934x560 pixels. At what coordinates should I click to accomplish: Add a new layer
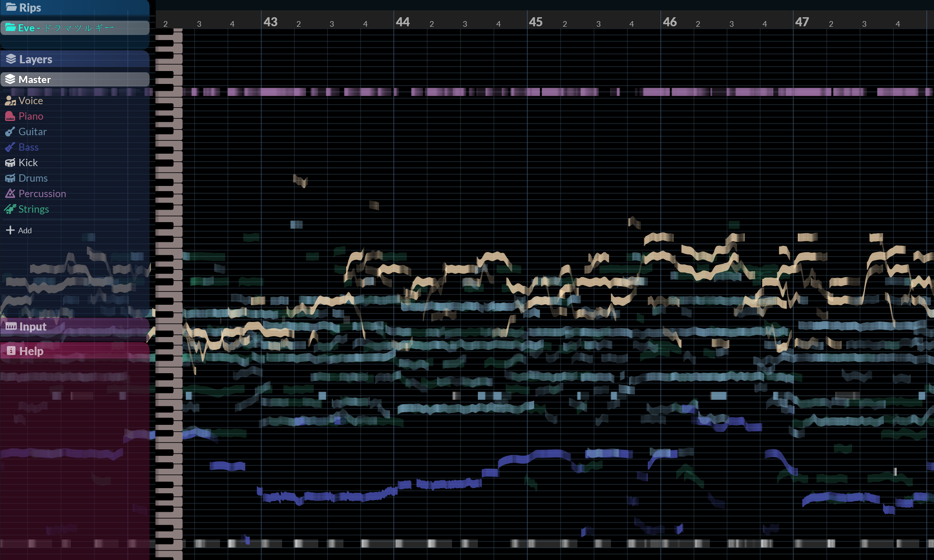pos(19,230)
